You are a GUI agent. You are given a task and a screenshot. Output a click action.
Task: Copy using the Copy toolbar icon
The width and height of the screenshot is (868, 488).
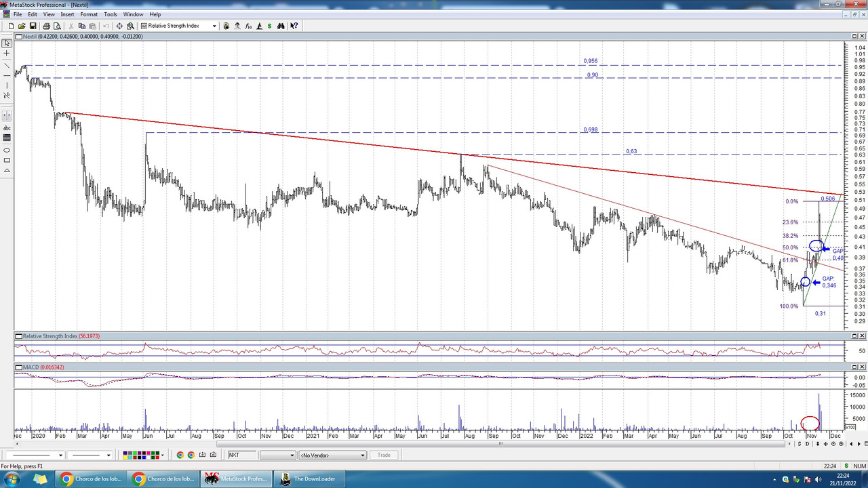click(81, 26)
